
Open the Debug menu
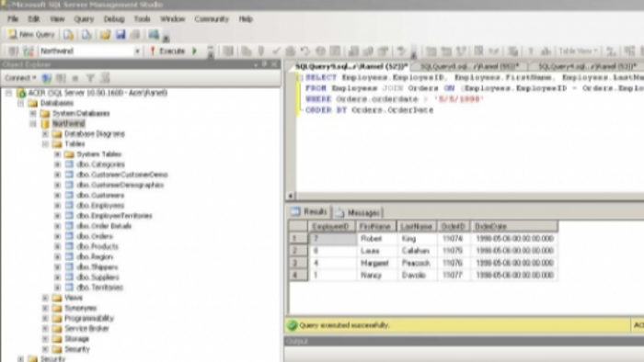[x=114, y=19]
